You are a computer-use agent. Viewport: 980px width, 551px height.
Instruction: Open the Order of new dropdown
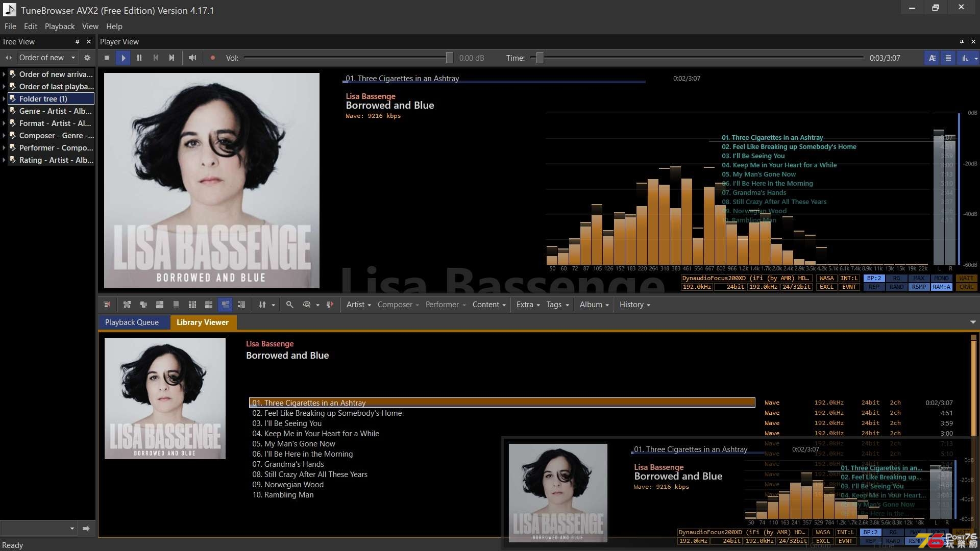(47, 58)
